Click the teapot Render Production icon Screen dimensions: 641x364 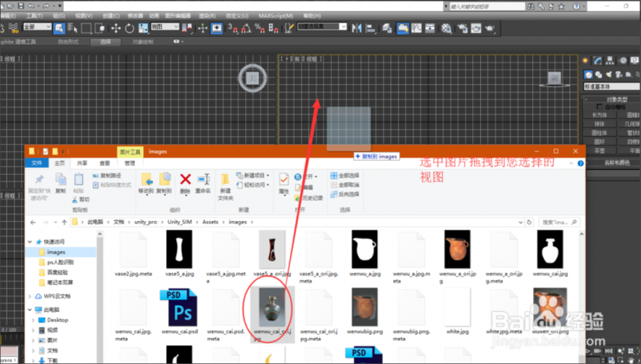(x=490, y=28)
